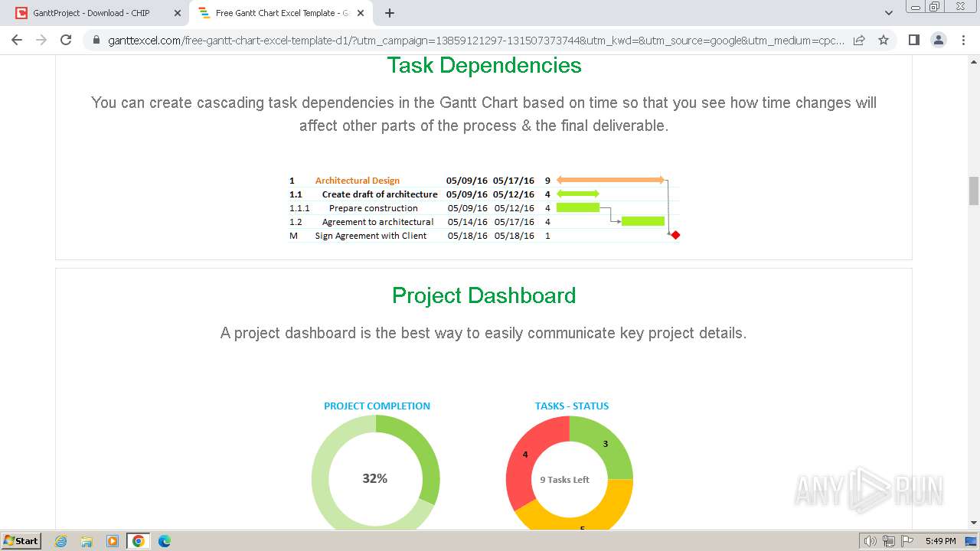Expand the tab search dropdown arrow
Image resolution: width=980 pixels, height=551 pixels.
pos(888,13)
